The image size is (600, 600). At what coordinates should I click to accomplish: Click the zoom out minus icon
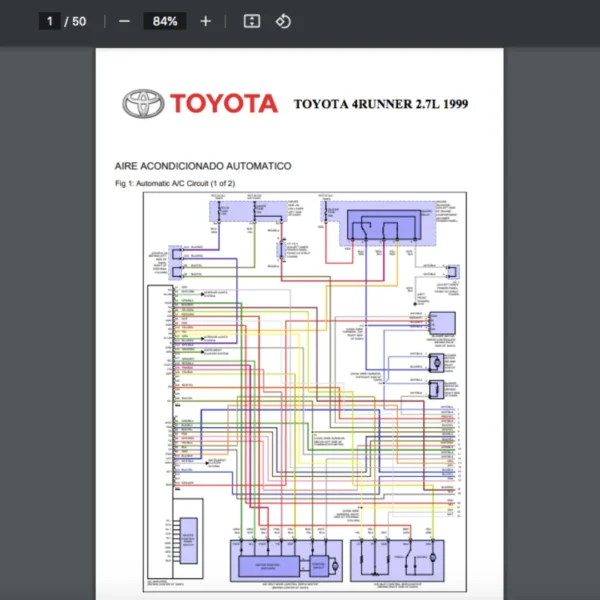(x=124, y=21)
